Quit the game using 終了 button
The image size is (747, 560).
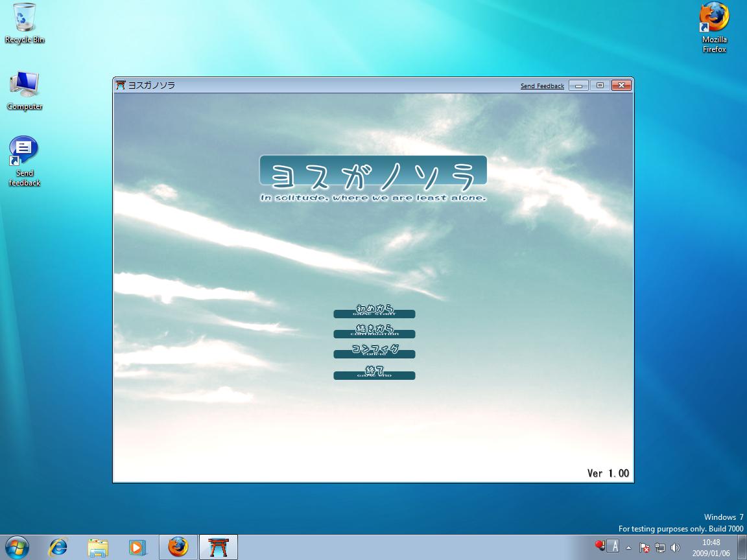pos(374,373)
